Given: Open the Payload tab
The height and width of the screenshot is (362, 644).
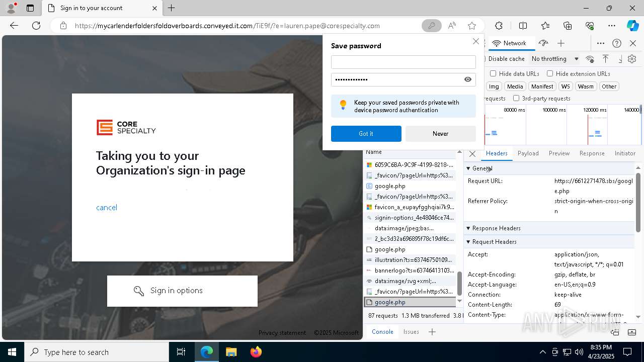Looking at the screenshot, I should click(528, 153).
